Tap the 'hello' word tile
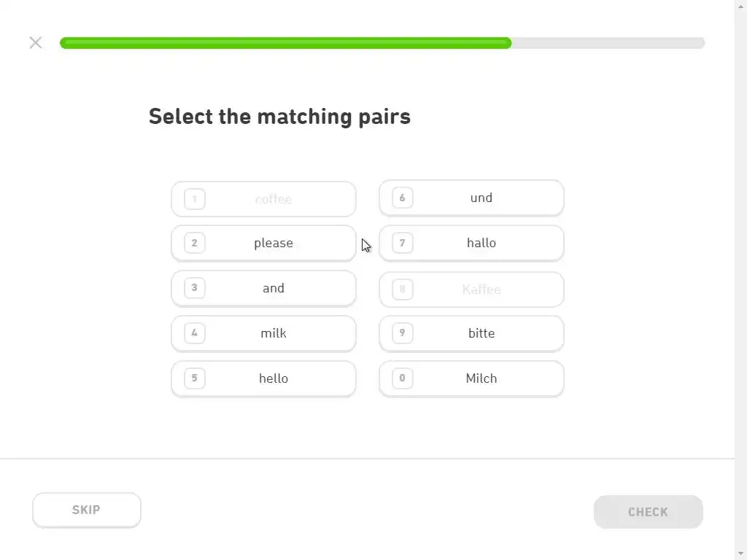Image resolution: width=747 pixels, height=560 pixels. (x=273, y=378)
